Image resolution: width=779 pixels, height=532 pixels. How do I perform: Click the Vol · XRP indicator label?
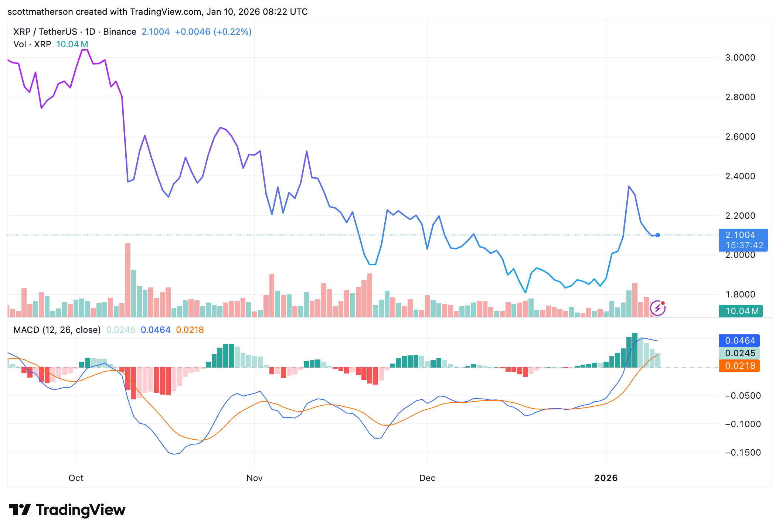[32, 44]
